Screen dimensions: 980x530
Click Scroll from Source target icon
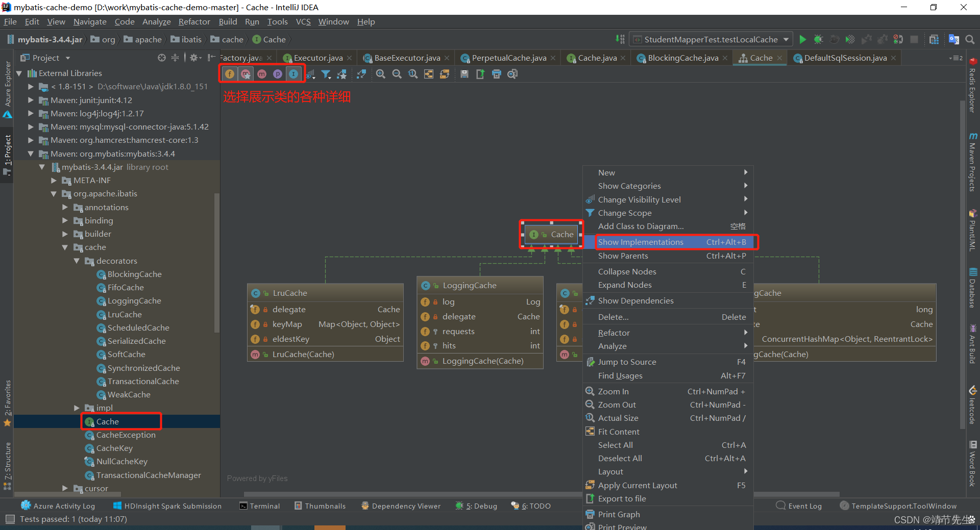coord(162,58)
